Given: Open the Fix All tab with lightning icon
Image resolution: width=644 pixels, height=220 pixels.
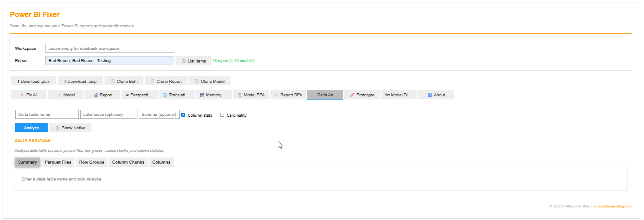Looking at the screenshot, I should click(28, 95).
